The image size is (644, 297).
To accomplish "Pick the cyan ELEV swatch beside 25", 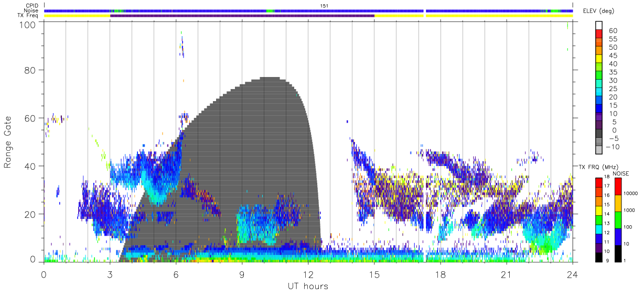I will pos(598,92).
